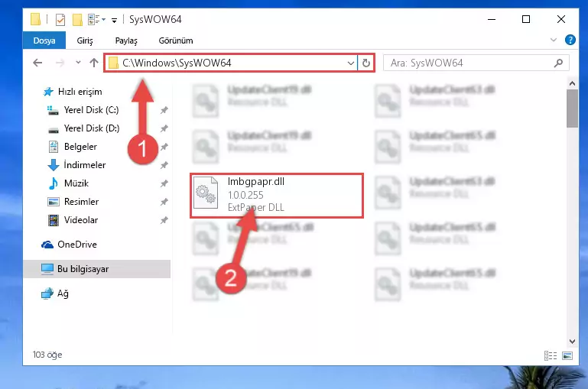588x389 pixels.
Task: Click the OneDrive cloud icon
Action: point(47,245)
